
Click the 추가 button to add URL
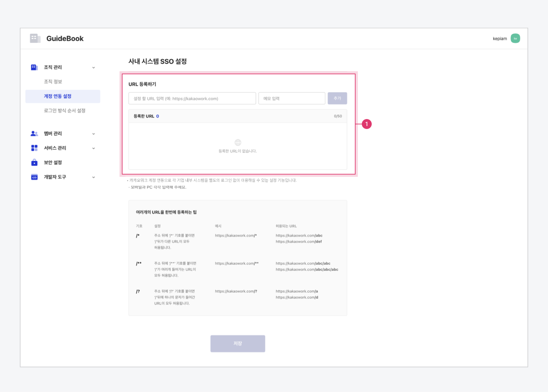click(337, 98)
